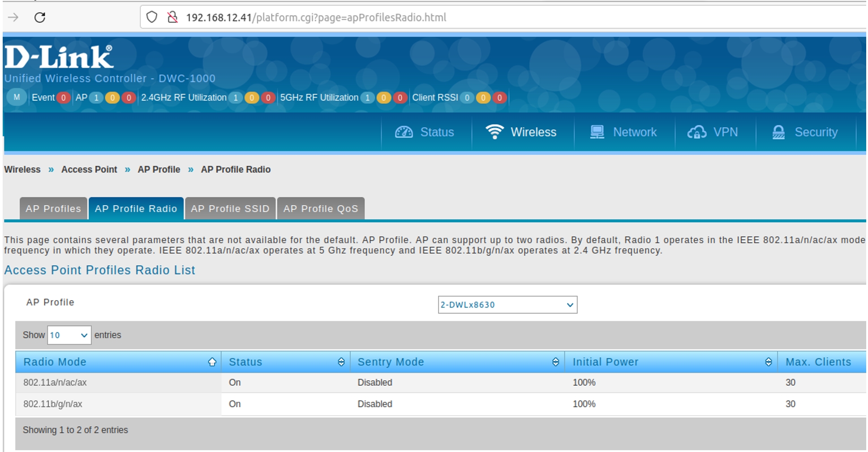The image size is (868, 452).
Task: Click the browser reload page icon
Action: [40, 17]
